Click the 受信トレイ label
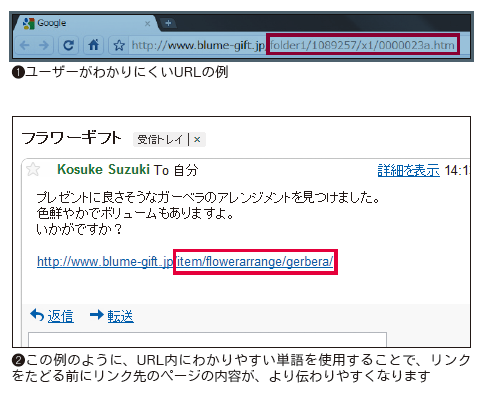 pos(160,139)
